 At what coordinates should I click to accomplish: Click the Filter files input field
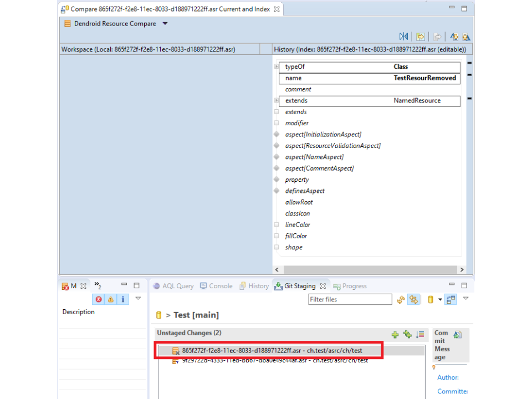pyautogui.click(x=350, y=299)
